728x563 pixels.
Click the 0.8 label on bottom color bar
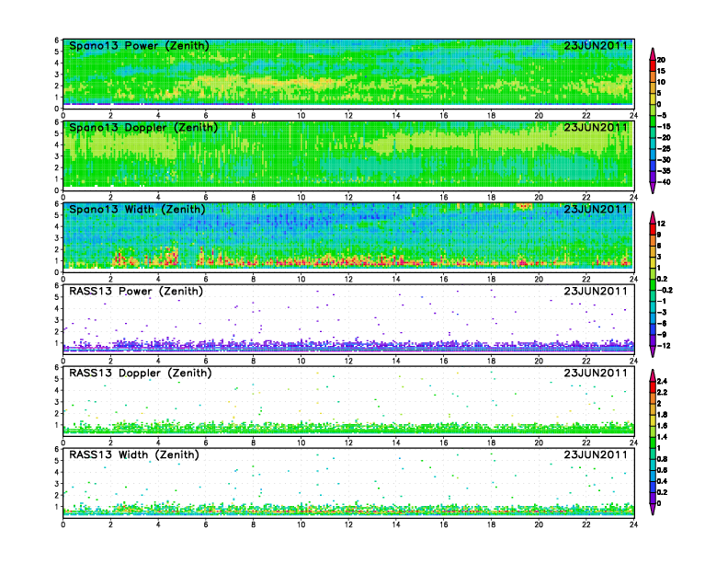[x=662, y=459]
